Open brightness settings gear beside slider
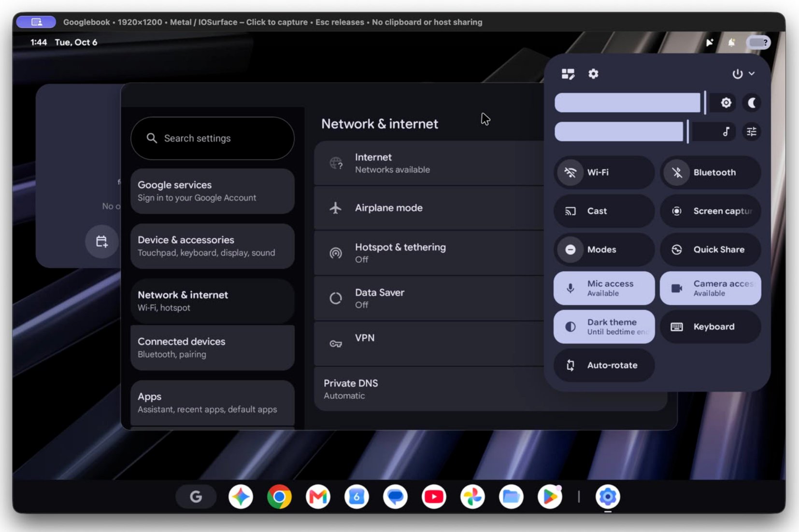The image size is (799, 532). point(726,103)
